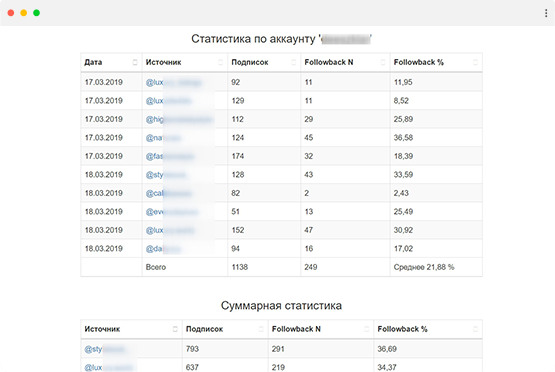Open @sty link in summary table
Screen dimensions: 555x372
105,349
